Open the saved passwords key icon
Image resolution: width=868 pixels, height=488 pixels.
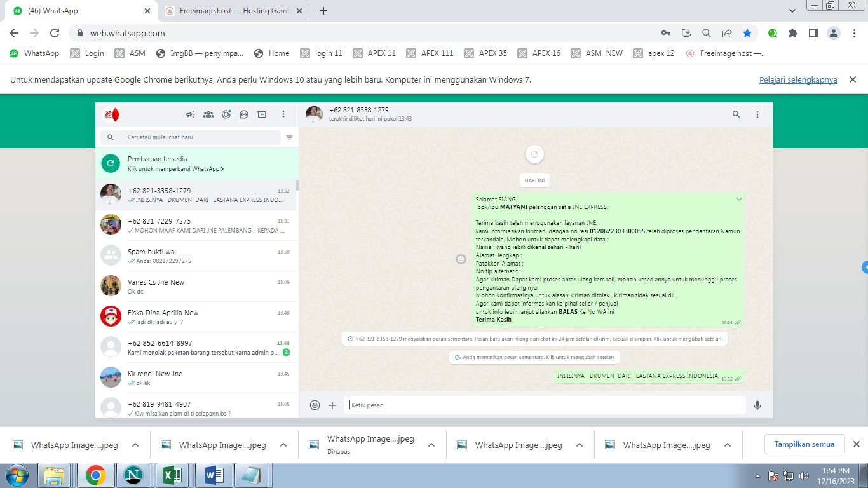click(665, 33)
